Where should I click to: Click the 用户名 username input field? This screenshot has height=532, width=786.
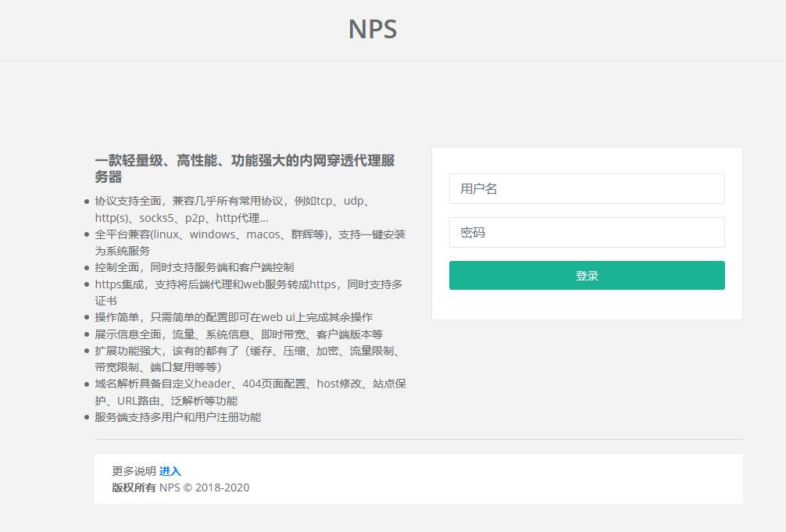click(586, 188)
